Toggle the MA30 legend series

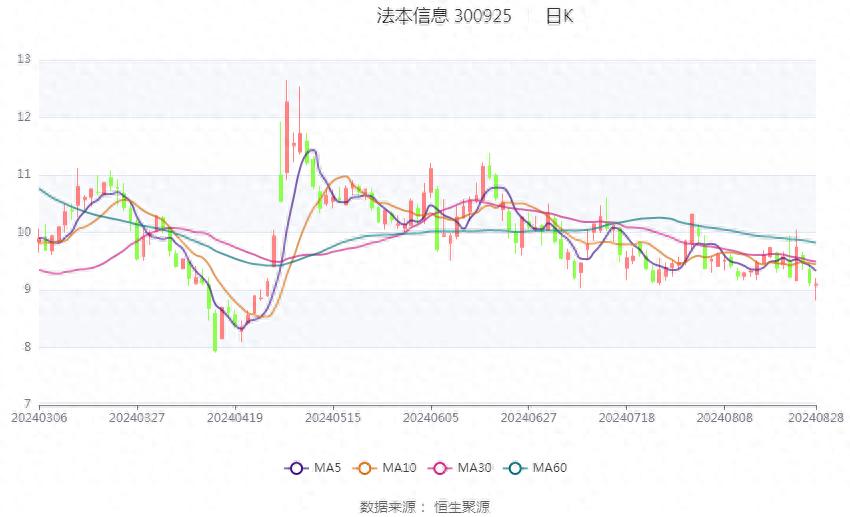[x=460, y=468]
